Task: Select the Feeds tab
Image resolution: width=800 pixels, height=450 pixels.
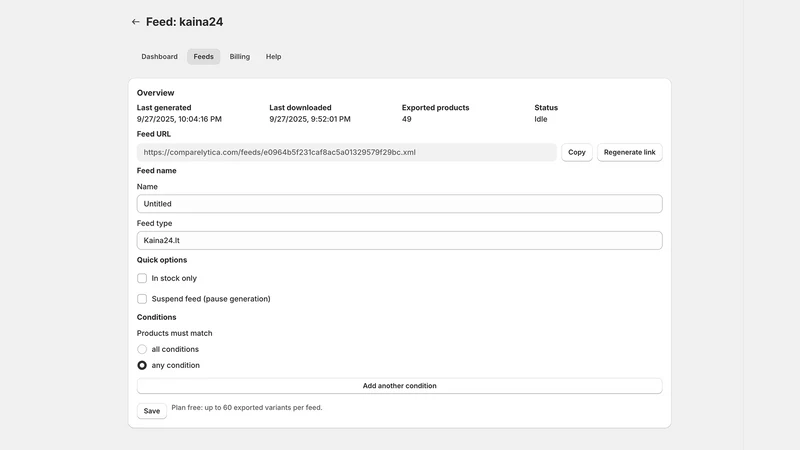Action: pyautogui.click(x=203, y=57)
